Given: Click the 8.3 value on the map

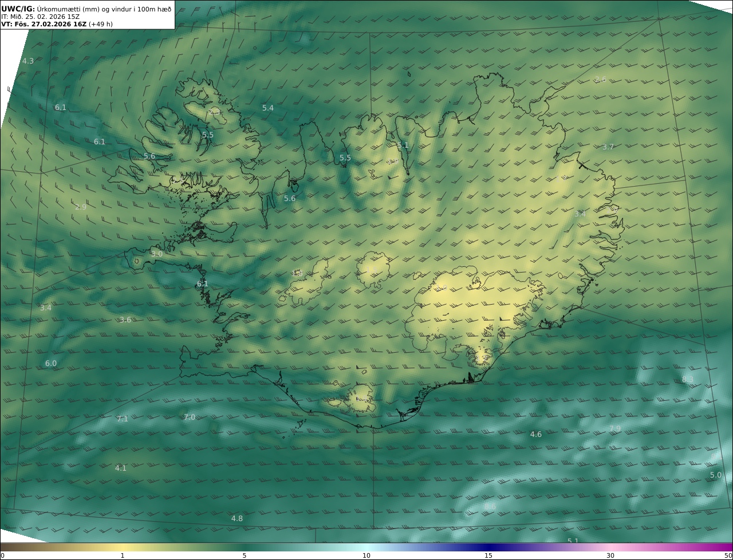Looking at the screenshot, I should pyautogui.click(x=688, y=379).
